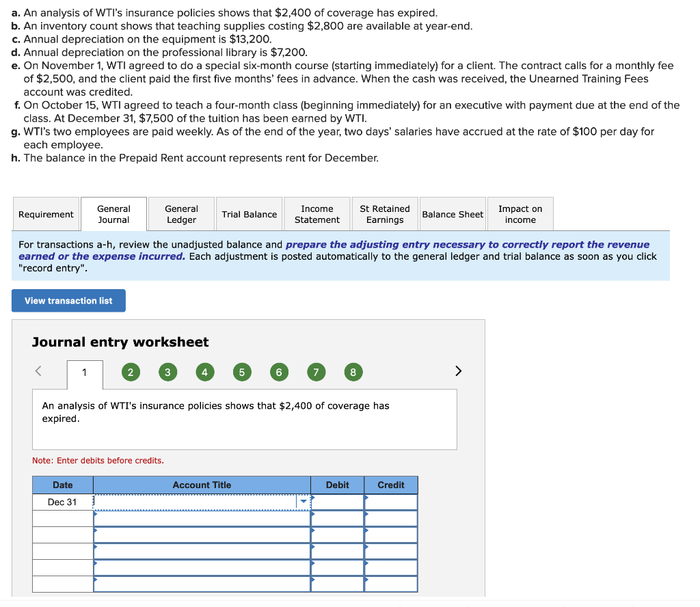The width and height of the screenshot is (700, 607).
Task: Click the 'Journal entry worksheet' heading
Action: (x=120, y=342)
